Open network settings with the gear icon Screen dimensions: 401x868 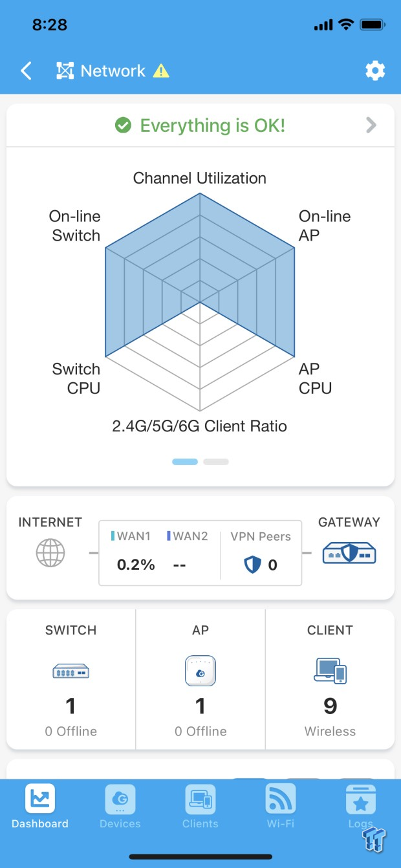[375, 71]
